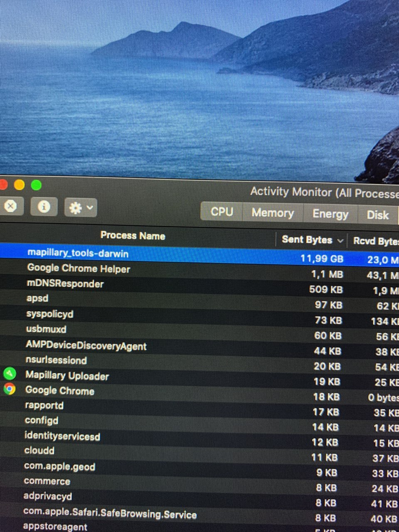This screenshot has width=399, height=532.
Task: Select the cloudd process
Action: 39,450
